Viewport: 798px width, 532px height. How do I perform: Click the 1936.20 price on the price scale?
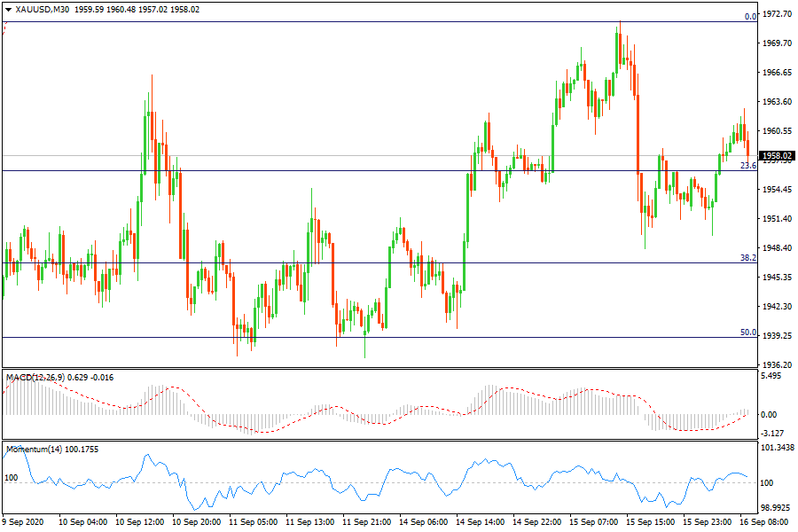click(x=777, y=364)
